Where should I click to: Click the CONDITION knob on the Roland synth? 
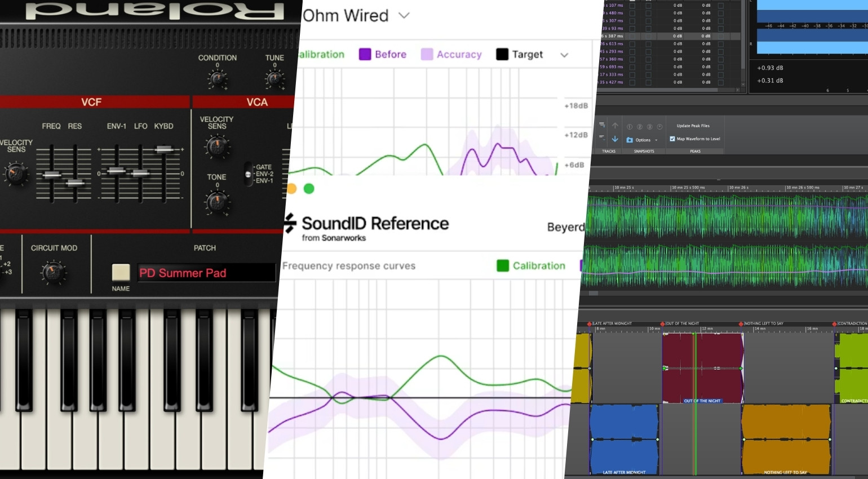point(218,79)
